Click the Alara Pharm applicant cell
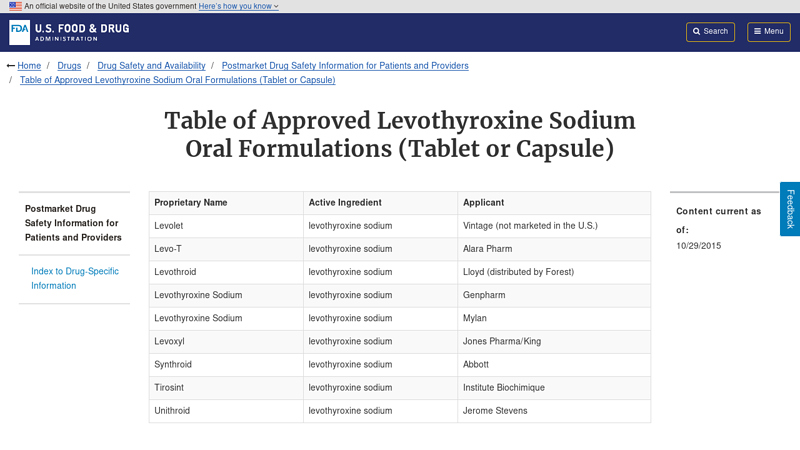Viewport: 800px width, 450px height. [554, 249]
